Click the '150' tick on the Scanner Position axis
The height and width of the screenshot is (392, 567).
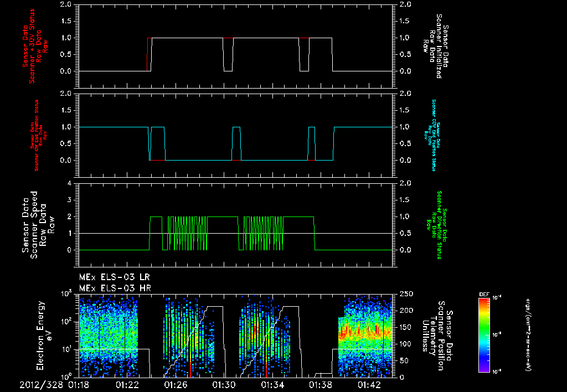coord(406,327)
